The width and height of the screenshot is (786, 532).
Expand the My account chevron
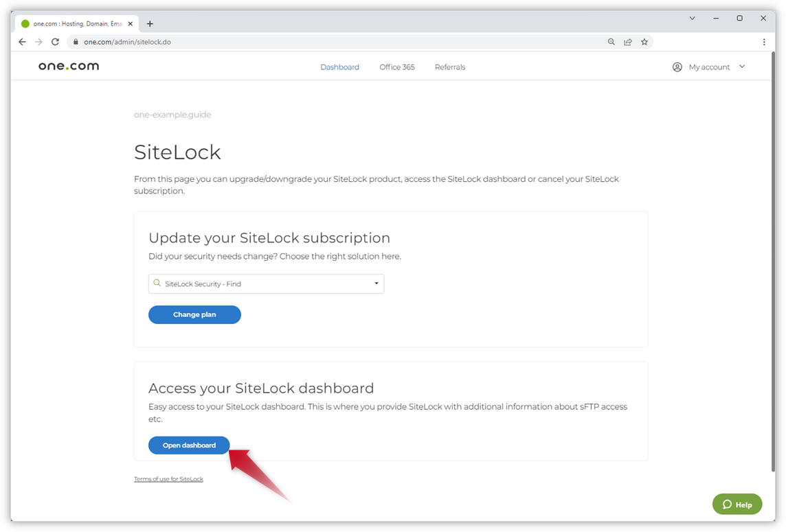pos(742,67)
